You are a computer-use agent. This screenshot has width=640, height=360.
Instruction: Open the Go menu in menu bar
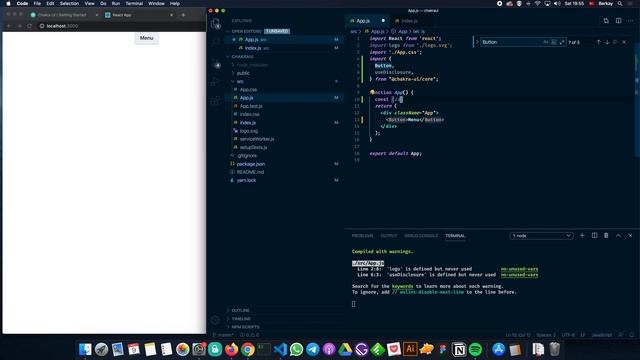click(x=103, y=3)
